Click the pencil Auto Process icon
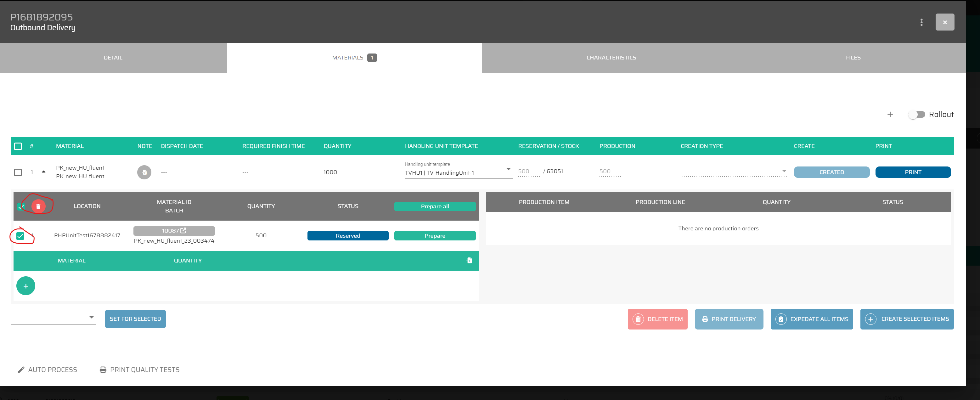Image resolution: width=980 pixels, height=400 pixels. coord(21,369)
